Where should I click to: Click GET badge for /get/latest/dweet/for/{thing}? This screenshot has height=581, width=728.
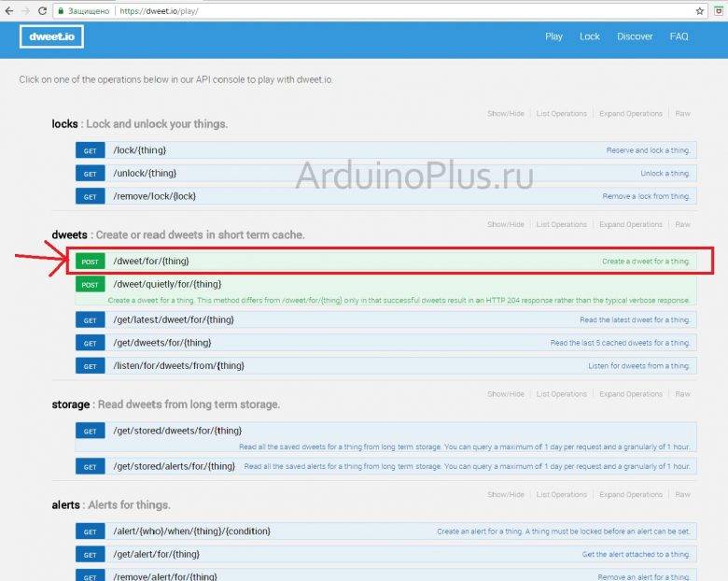pos(91,320)
